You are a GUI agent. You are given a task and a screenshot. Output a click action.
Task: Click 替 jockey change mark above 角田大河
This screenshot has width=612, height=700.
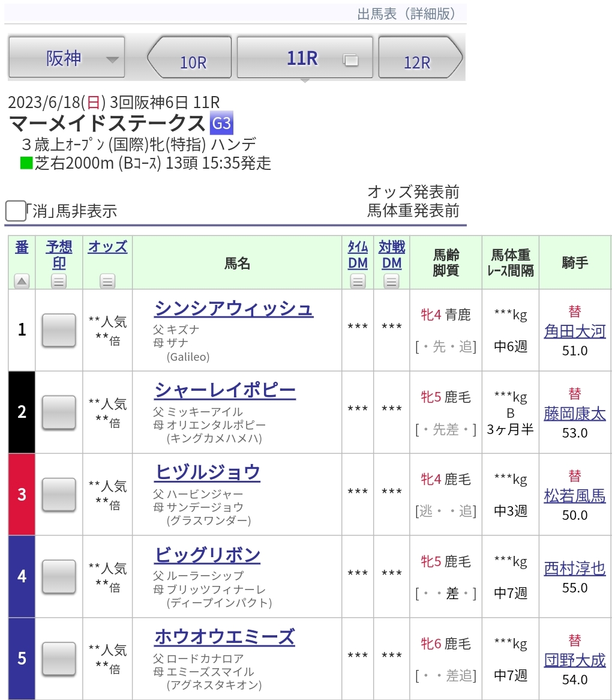575,311
